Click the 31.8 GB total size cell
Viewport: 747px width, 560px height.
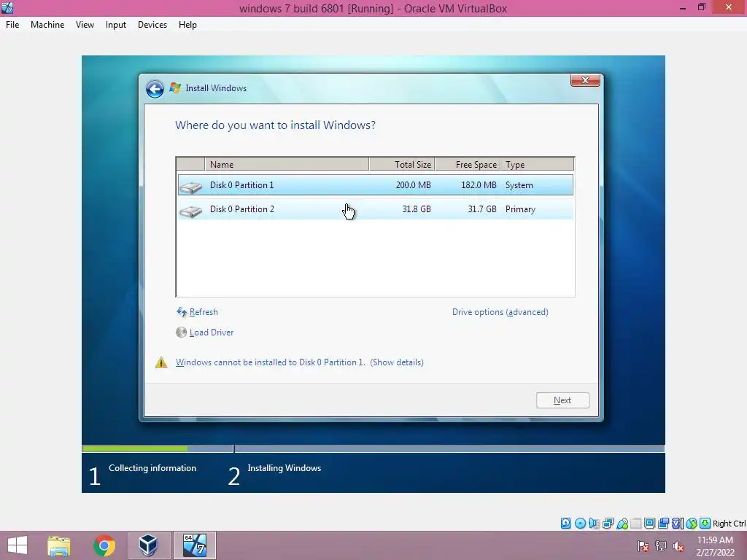click(x=417, y=209)
